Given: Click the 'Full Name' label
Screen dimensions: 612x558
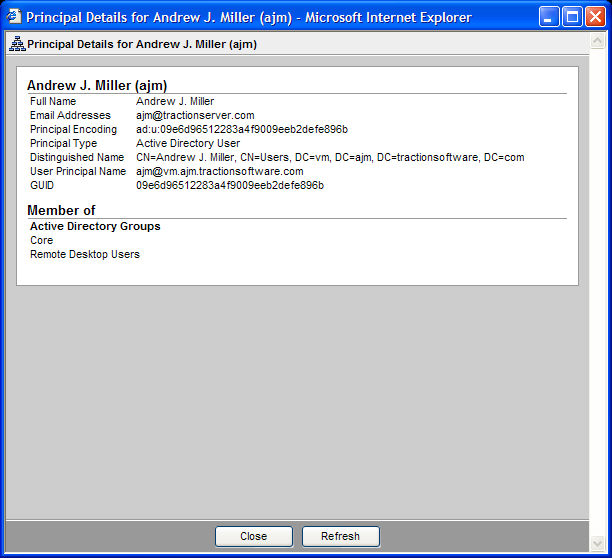Looking at the screenshot, I should click(53, 101).
